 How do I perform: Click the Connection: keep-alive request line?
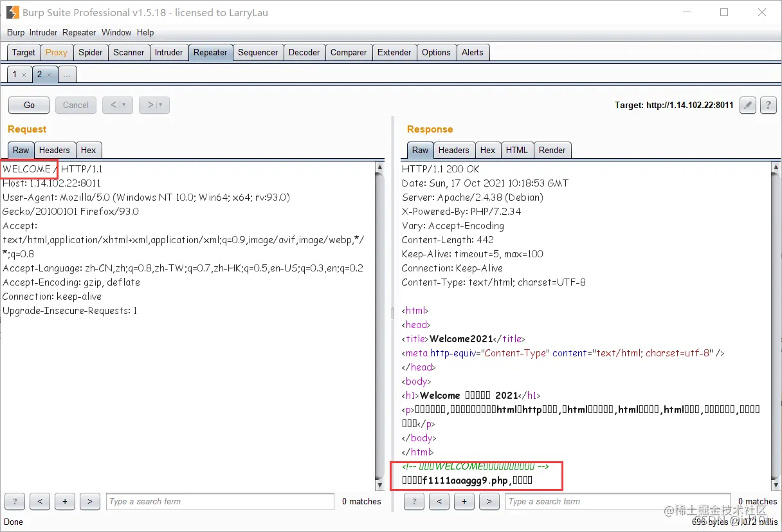52,297
